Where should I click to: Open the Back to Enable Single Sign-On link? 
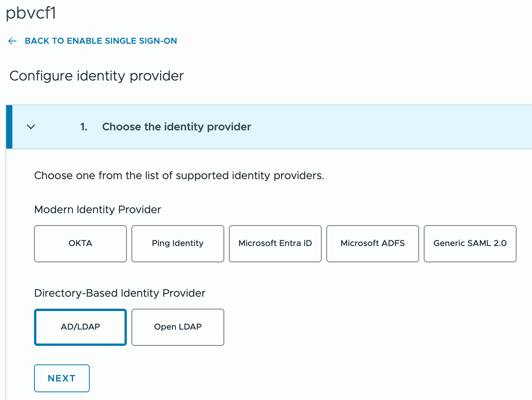coord(101,41)
